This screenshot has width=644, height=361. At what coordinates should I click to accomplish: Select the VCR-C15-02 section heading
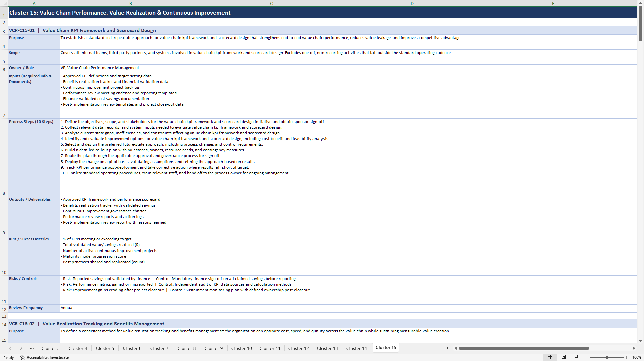pos(323,324)
